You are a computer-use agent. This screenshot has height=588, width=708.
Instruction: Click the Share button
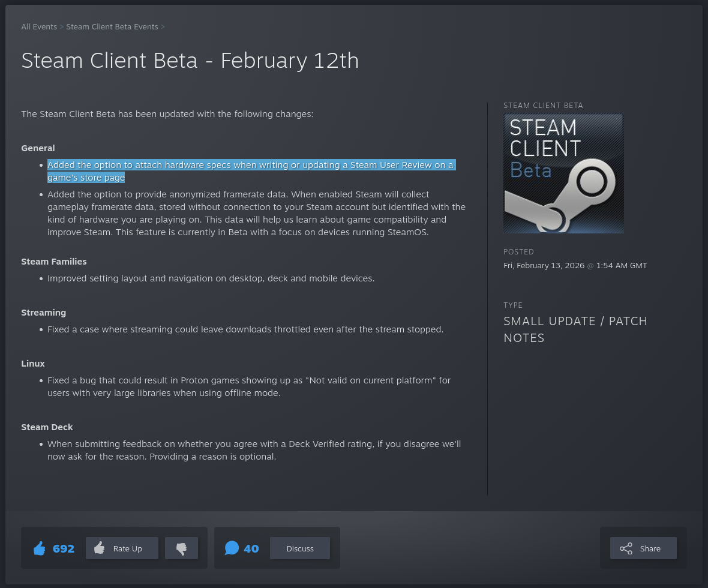[643, 548]
